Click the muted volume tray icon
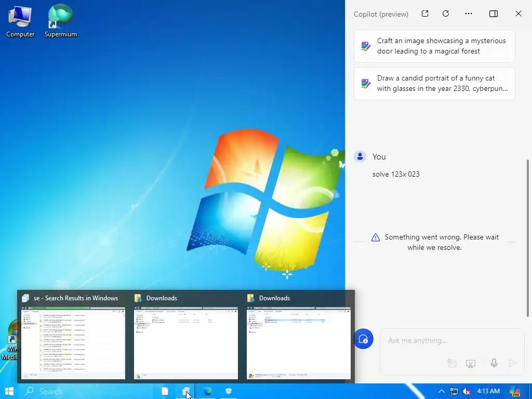Viewport: 532px width, 399px height. pos(467,392)
